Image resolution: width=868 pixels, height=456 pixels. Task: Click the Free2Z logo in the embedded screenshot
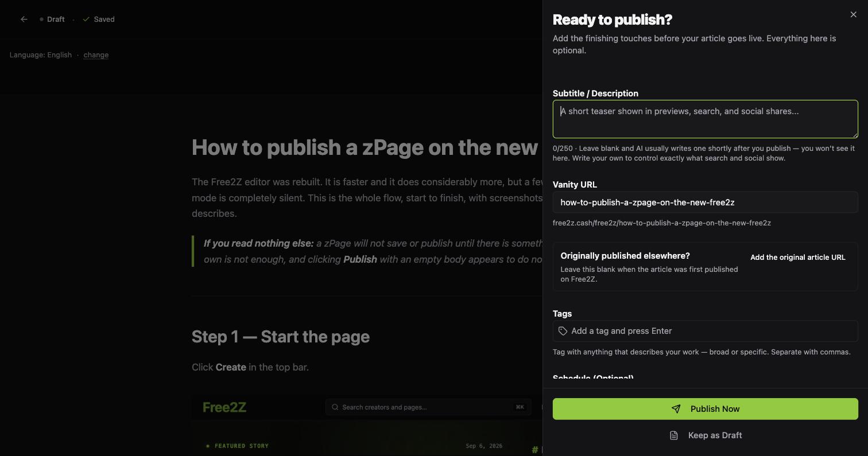click(x=224, y=407)
